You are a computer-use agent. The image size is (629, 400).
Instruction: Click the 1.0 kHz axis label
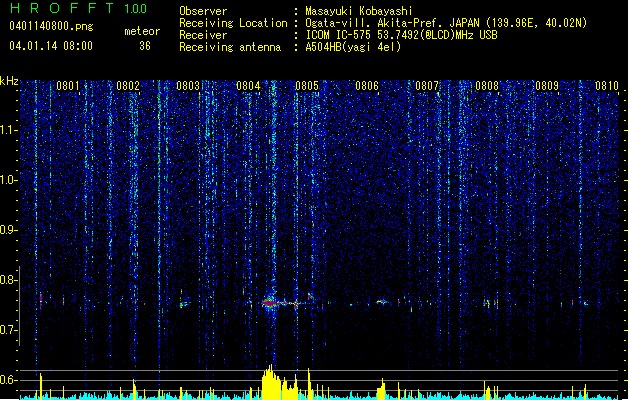(9, 180)
